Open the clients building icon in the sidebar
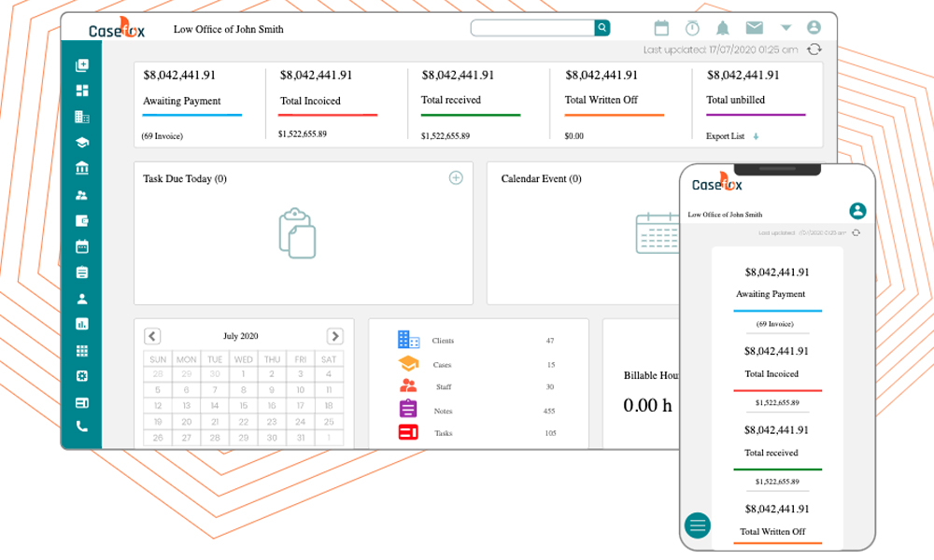This screenshot has height=560, width=934. click(82, 117)
